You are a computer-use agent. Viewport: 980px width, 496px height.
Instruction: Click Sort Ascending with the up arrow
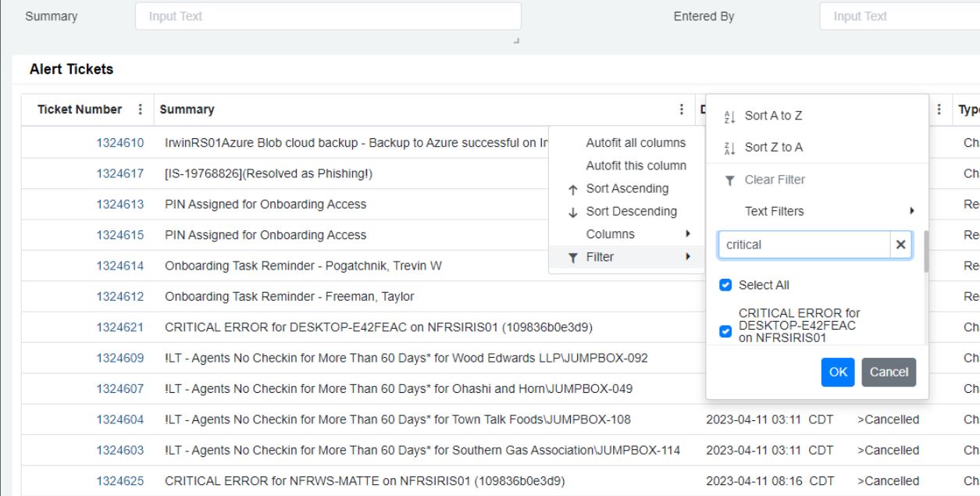(626, 188)
